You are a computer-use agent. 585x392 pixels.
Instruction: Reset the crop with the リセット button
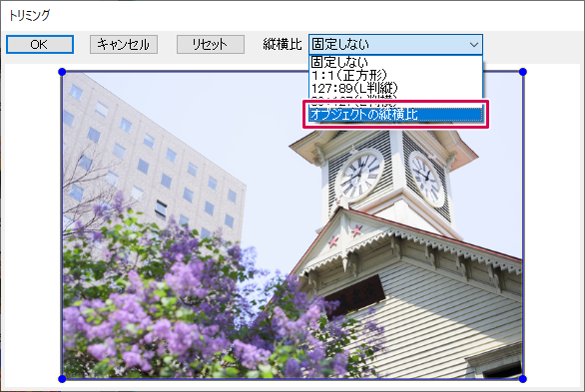click(x=211, y=44)
